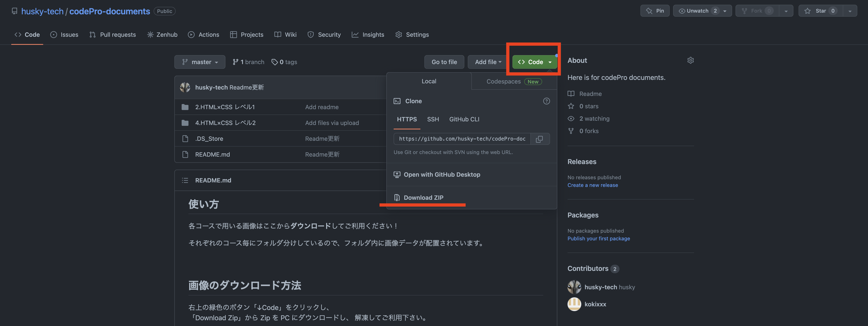The height and width of the screenshot is (326, 868).
Task: Switch to the SSH clone tab
Action: coord(433,119)
